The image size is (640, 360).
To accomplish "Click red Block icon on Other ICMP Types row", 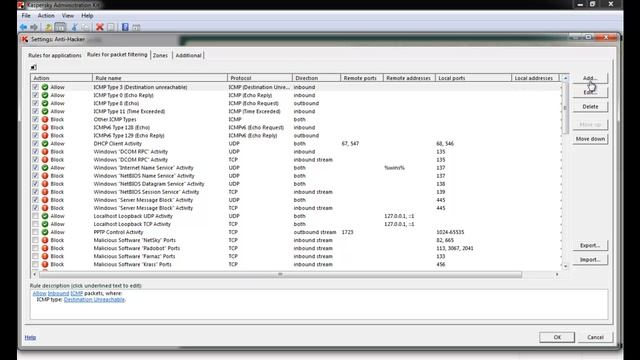I will pyautogui.click(x=45, y=119).
